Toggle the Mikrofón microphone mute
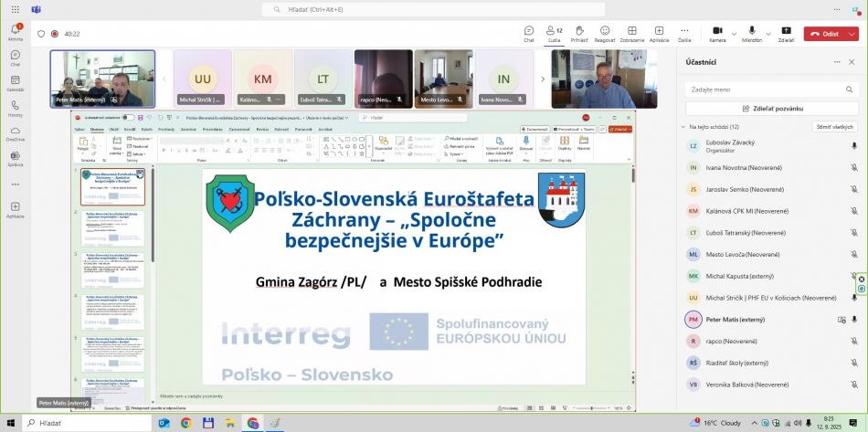Screen dimensions: 868x432 coord(751,33)
